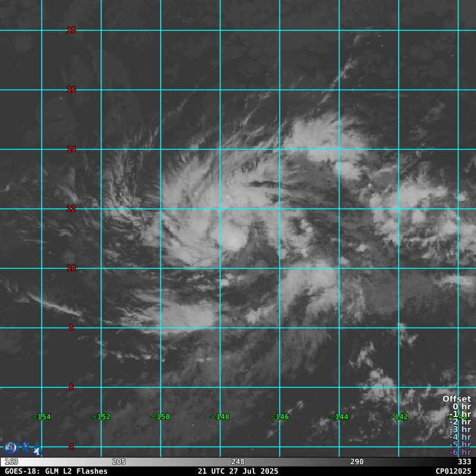Click the 205 value on the color scale

pos(119,462)
